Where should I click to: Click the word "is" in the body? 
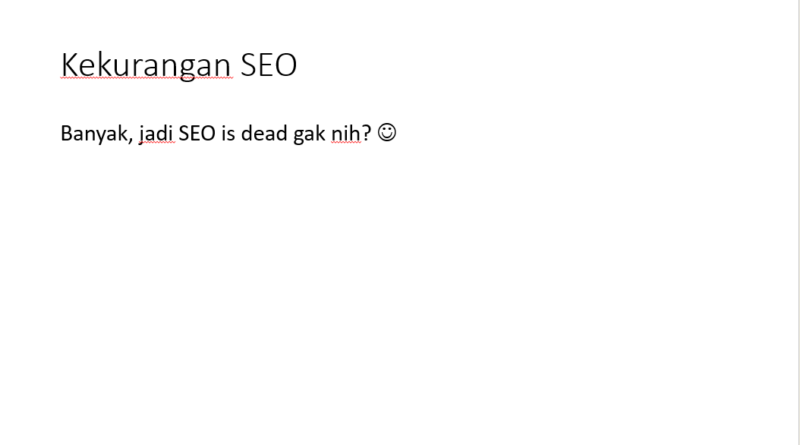coord(228,134)
